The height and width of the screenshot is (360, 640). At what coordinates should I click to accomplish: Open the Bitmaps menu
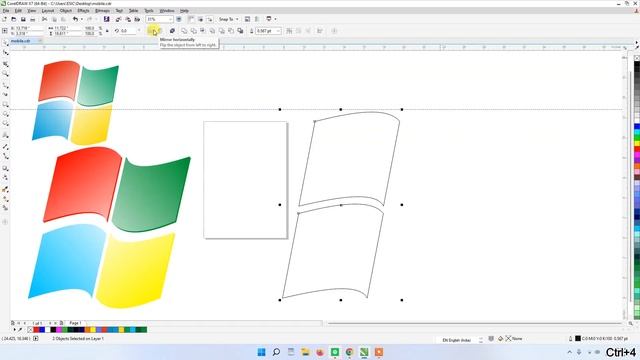click(x=102, y=11)
